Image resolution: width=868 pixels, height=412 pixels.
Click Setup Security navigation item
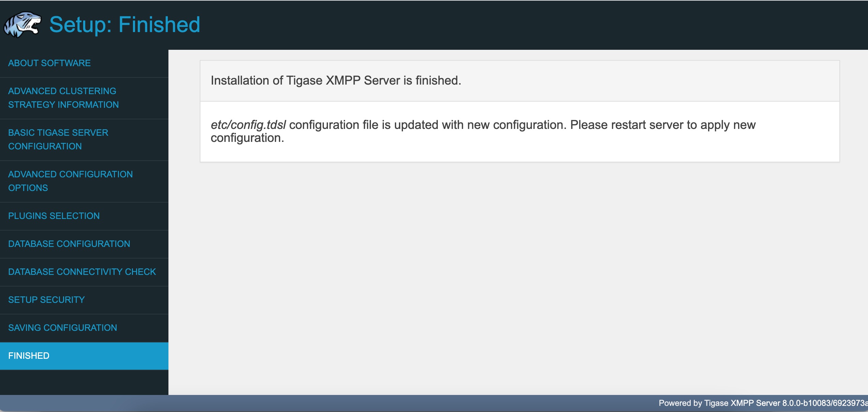point(45,299)
